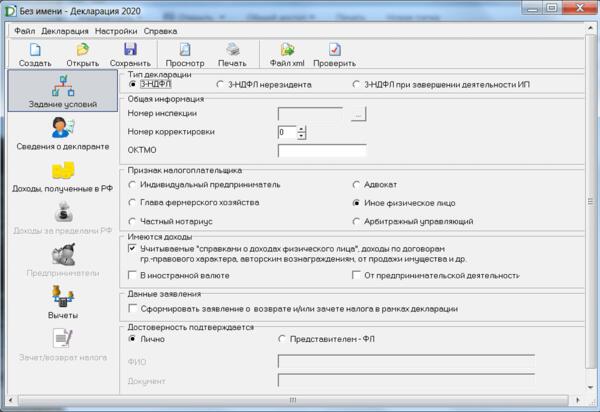Click the vertical scrollbar thumb
Screen dimensions: 600x412
pyautogui.click(x=590, y=202)
